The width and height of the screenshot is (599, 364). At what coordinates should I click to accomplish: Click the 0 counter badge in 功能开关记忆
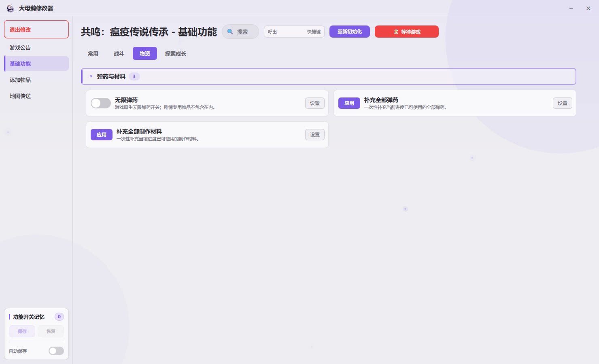[59, 317]
